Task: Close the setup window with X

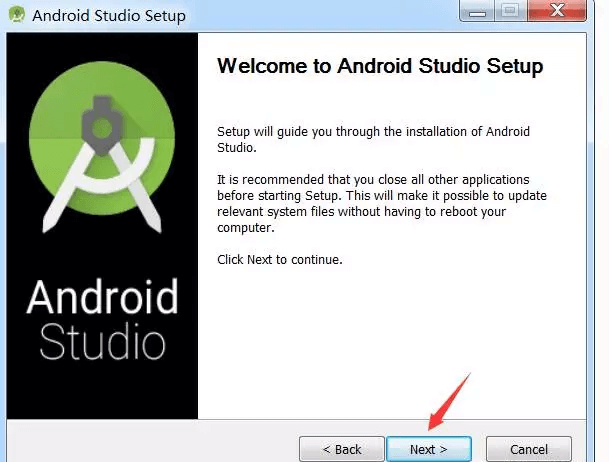Action: coord(557,11)
